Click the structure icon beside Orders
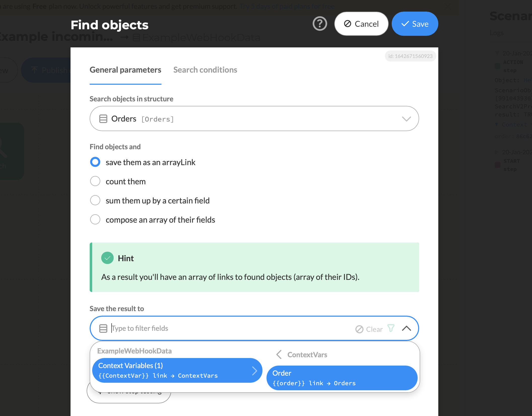This screenshot has width=532, height=416. (x=103, y=118)
